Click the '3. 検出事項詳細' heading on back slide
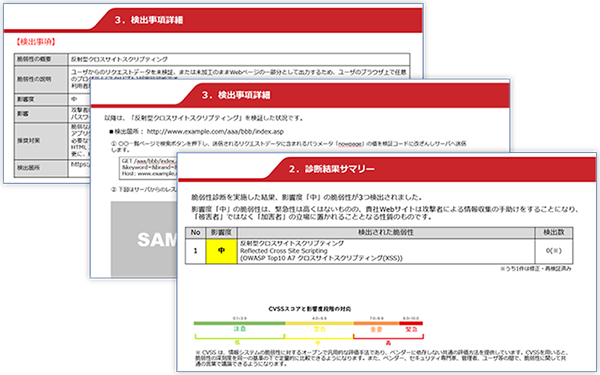The width and height of the screenshot is (600, 375). (148, 20)
